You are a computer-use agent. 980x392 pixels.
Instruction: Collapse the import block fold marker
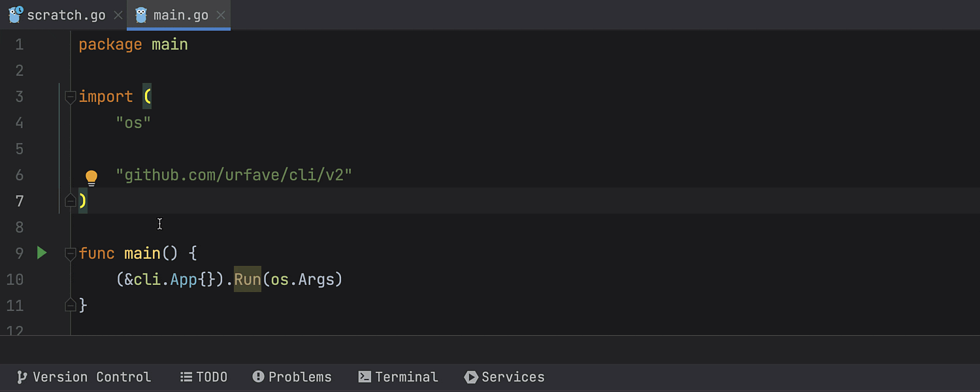(71, 97)
